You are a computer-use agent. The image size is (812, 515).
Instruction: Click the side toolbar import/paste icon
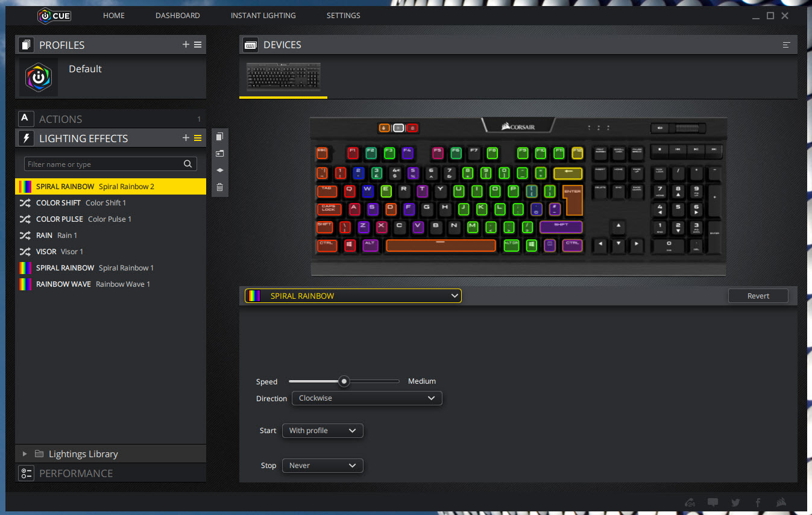click(x=220, y=154)
